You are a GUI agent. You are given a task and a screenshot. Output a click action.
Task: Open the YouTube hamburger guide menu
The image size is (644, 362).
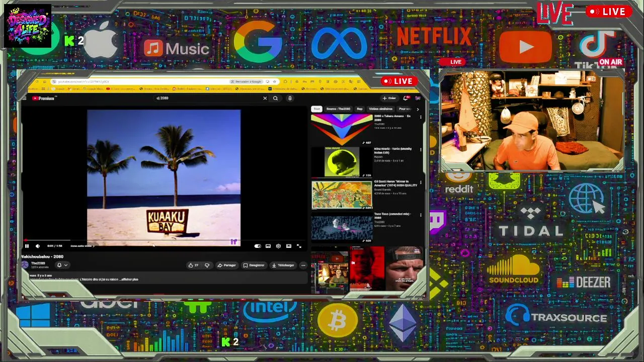[x=24, y=98]
